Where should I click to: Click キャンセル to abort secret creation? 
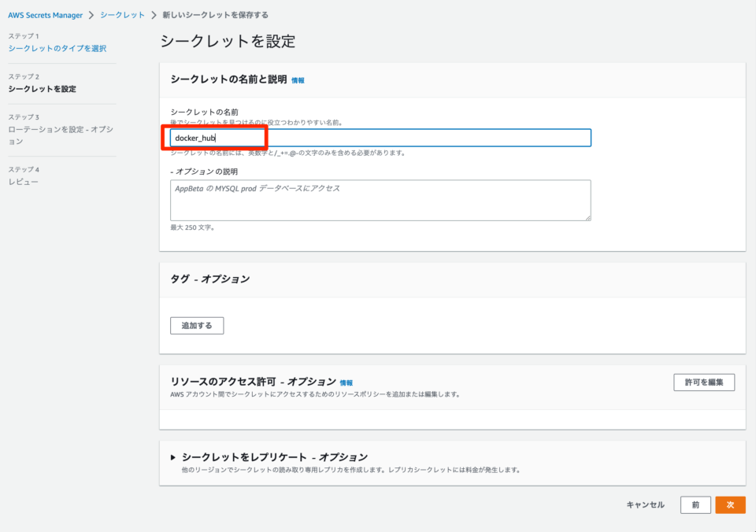(x=645, y=504)
